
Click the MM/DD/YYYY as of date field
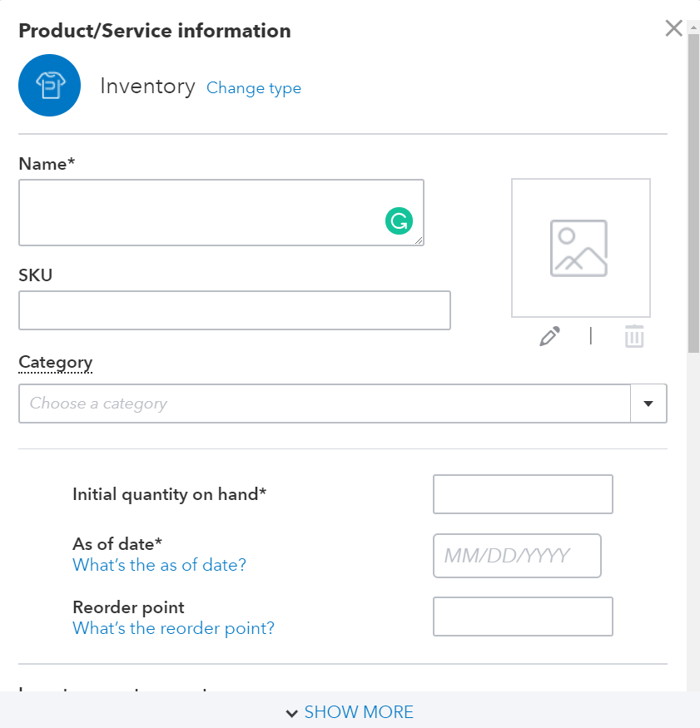point(517,555)
